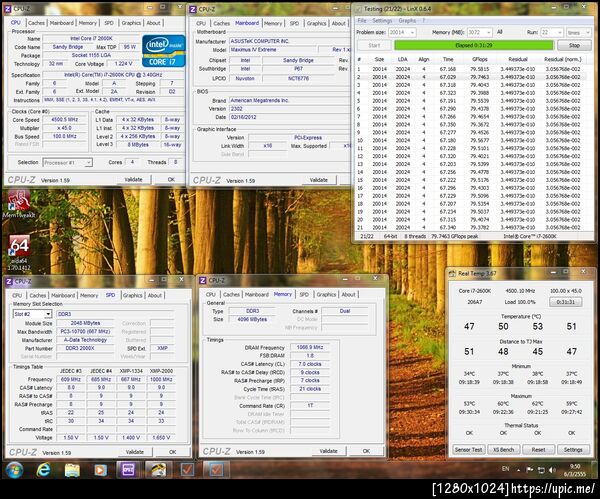The image size is (600, 499).
Task: Click LinX GFlops column header
Action: pyautogui.click(x=479, y=59)
